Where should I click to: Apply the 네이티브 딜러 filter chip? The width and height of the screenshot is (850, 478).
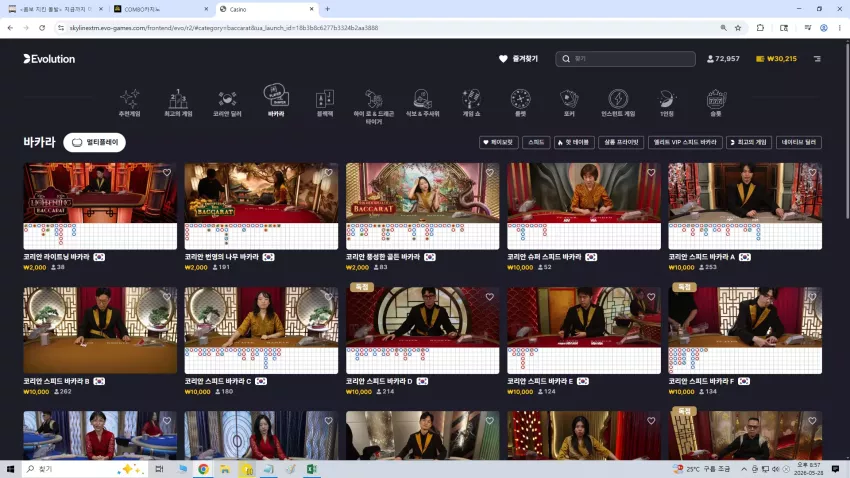pos(799,142)
